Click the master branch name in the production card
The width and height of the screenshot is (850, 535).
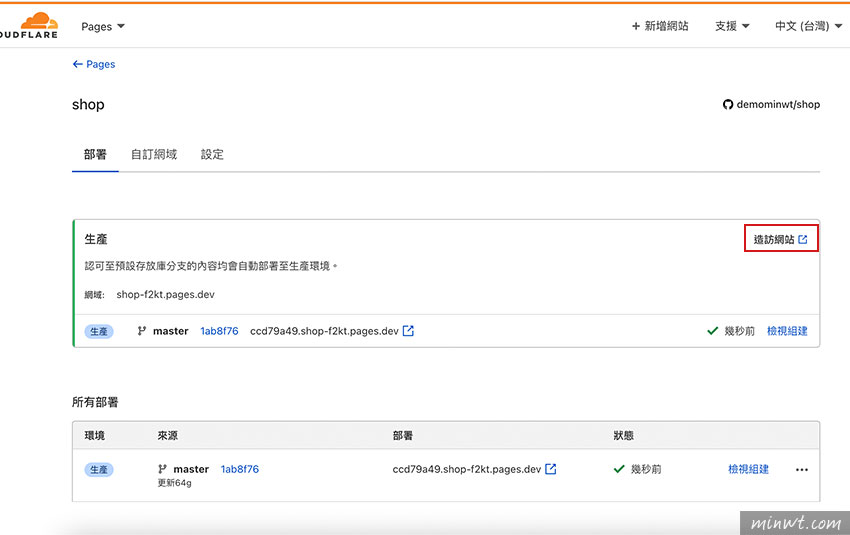[170, 331]
